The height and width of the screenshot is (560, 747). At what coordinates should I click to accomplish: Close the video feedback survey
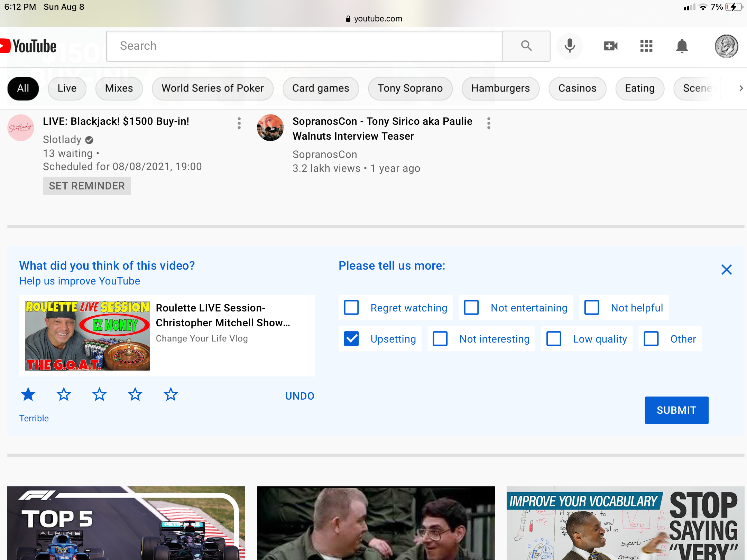[x=726, y=269]
